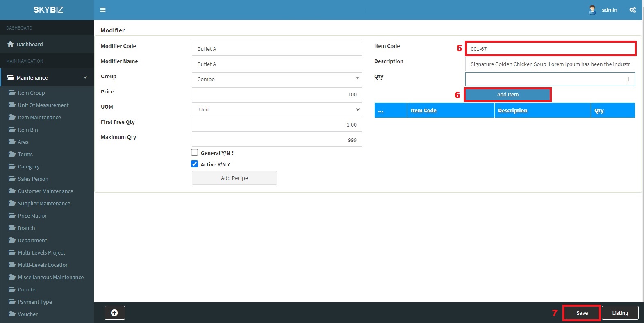Screen dimensions: 644x323
Task: Uncheck the Active Y/N checkbox
Action: click(x=195, y=164)
